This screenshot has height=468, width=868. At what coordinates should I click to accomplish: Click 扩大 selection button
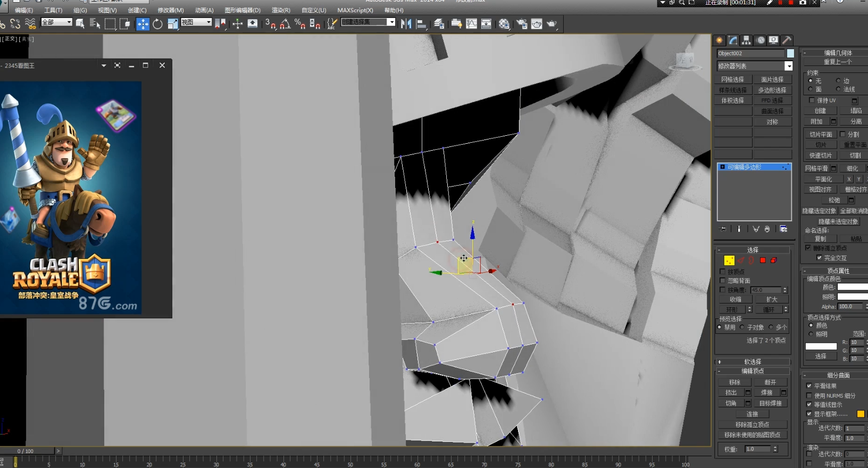(772, 299)
